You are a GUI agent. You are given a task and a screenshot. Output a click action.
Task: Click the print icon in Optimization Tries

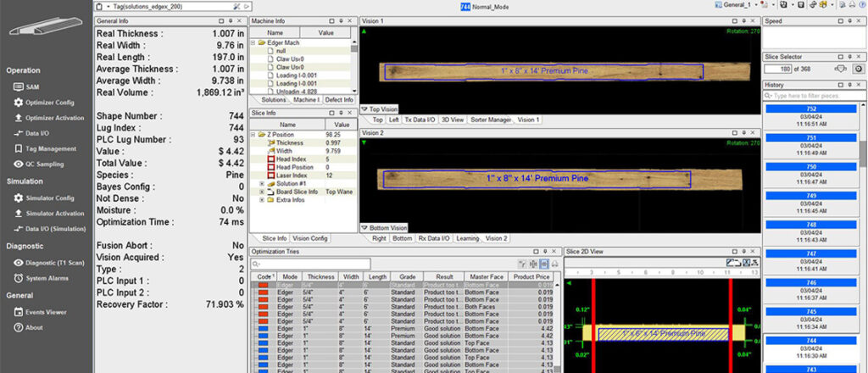554,264
